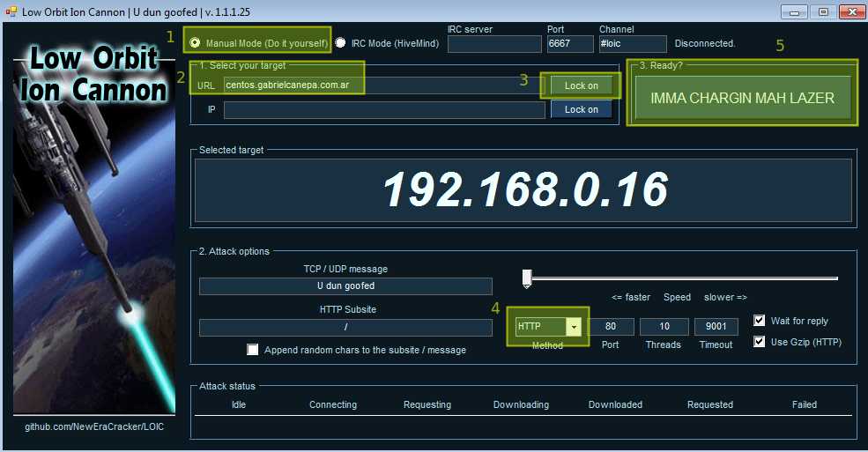
Task: Click Lock on button next to IP
Action: [582, 109]
